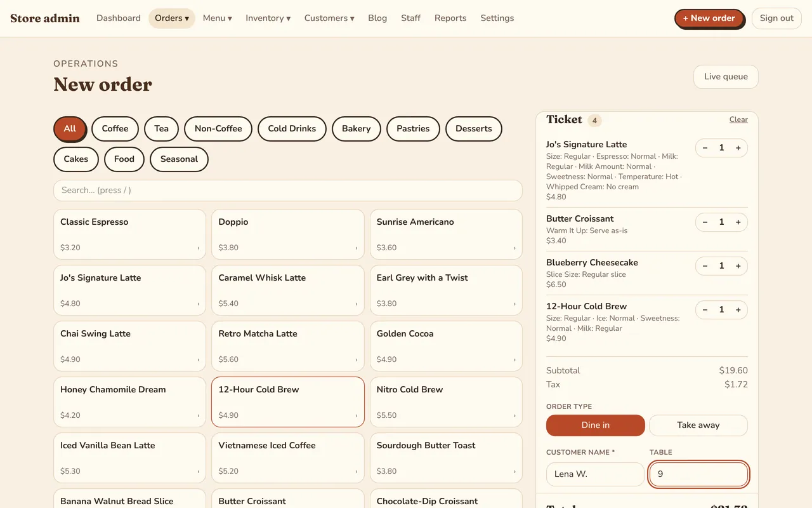Select the Retro Matcha Latte card
Screen dimensions: 812x508
click(x=288, y=346)
